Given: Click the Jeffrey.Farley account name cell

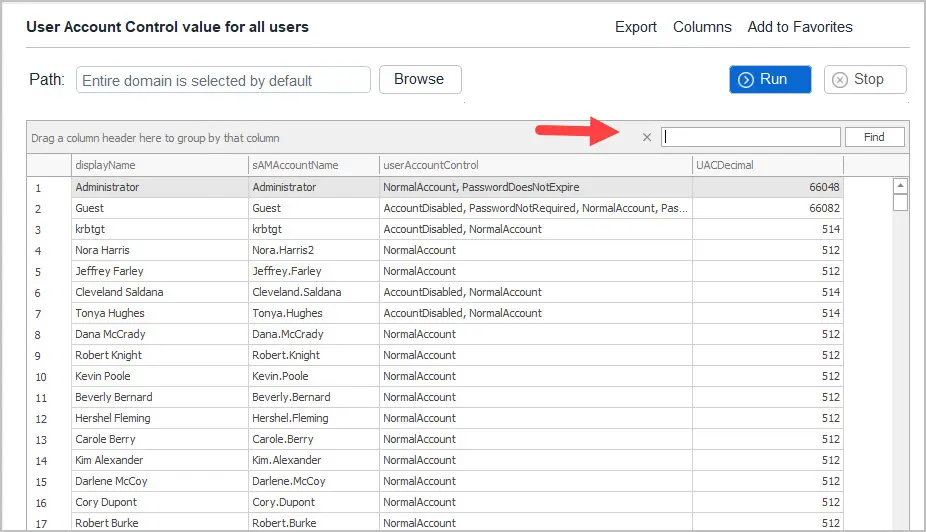Looking at the screenshot, I should tap(314, 272).
